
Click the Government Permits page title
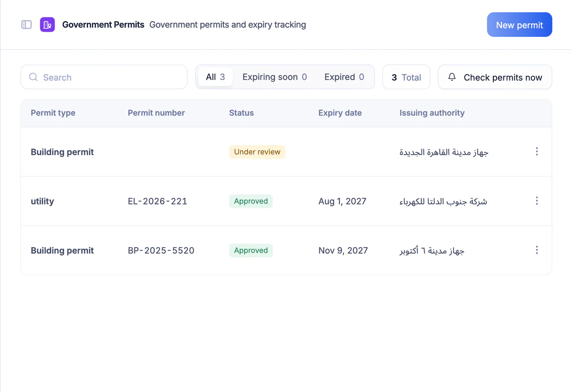(x=103, y=25)
